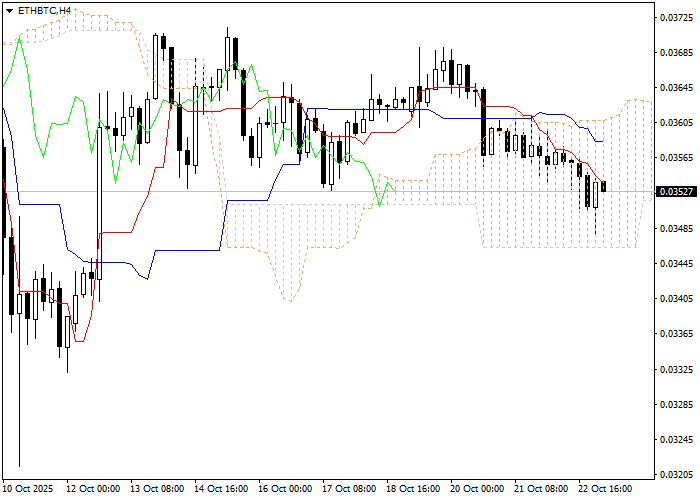Click the 0.03725 price axis label
The image size is (700, 500).
pos(676,18)
